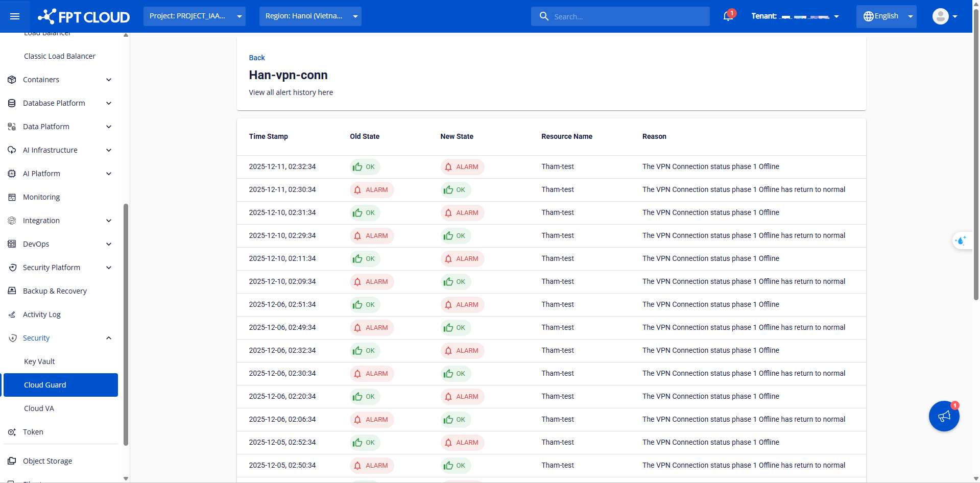Screen dimensions: 980x483
Task: Expand the Containers menu chevron
Action: (x=109, y=80)
